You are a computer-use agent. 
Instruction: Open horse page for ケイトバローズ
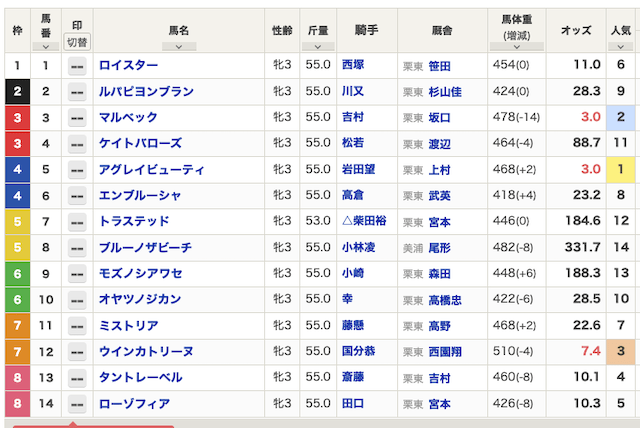140,144
